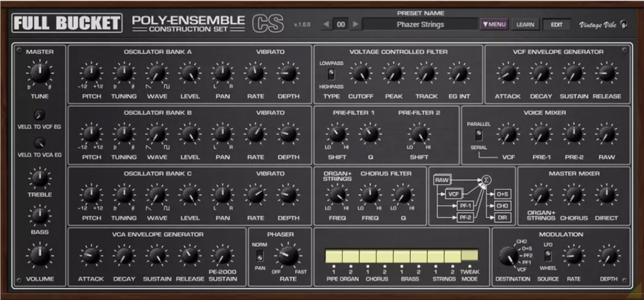Screen dimensions: 644x300
Task: Click Voice Mixer RAW knob
Action: click(607, 134)
